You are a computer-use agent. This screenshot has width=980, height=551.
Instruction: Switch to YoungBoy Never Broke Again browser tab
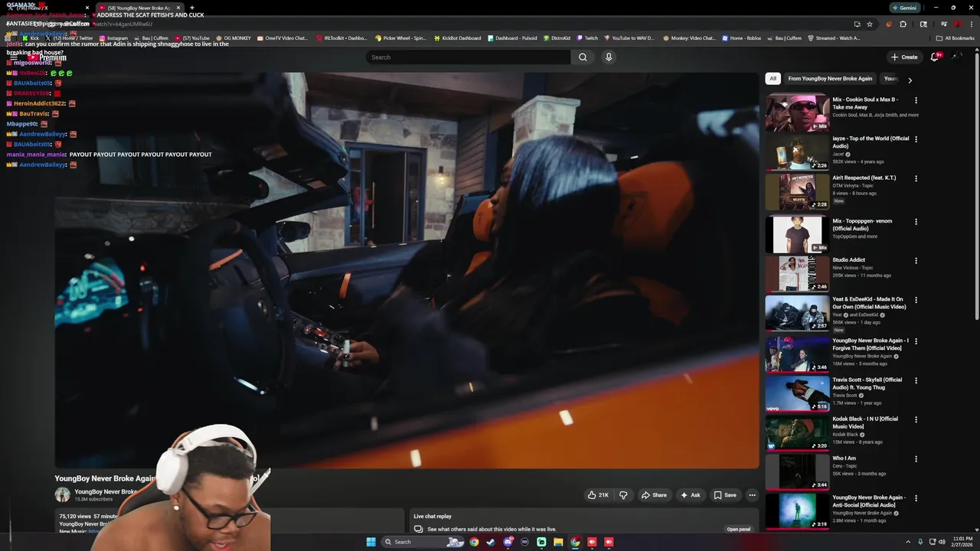pos(139,8)
